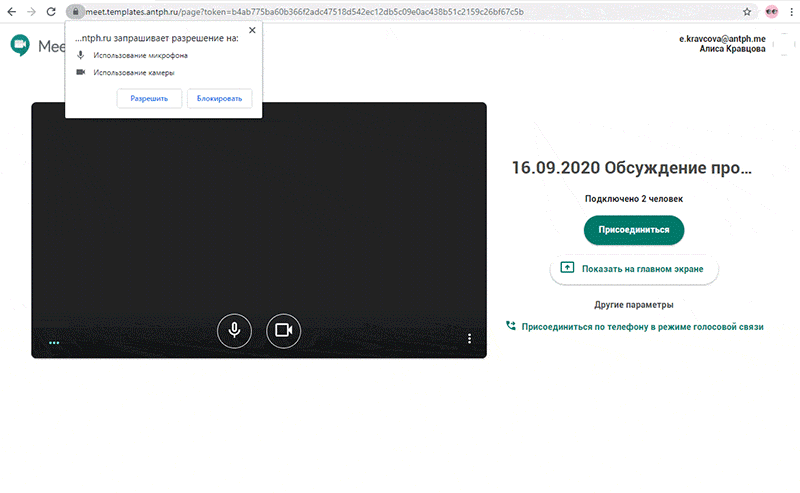Toggle the microphone in video preview
The image size is (800, 493).
tap(234, 331)
